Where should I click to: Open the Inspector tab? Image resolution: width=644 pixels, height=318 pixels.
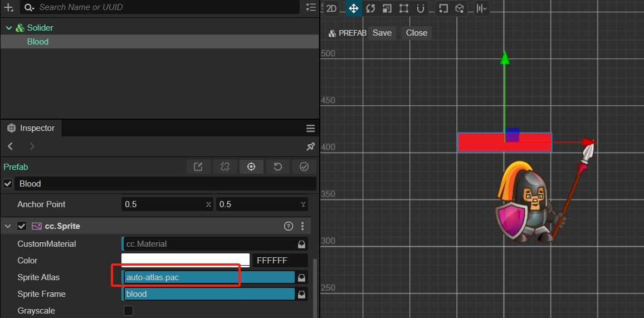pos(31,129)
